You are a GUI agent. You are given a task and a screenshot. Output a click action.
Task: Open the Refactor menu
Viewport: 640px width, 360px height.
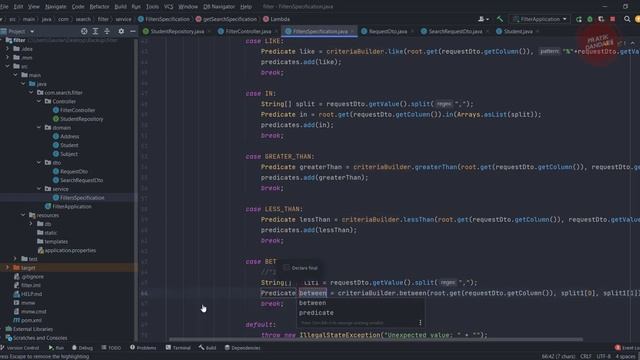pos(99,7)
